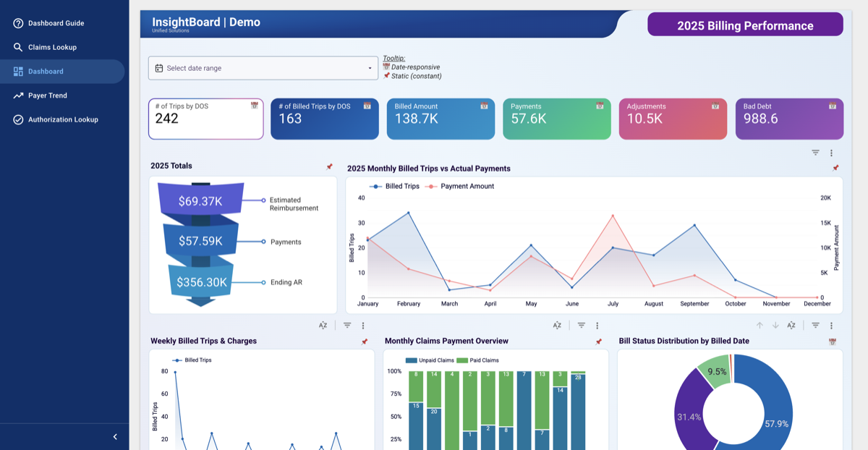
Task: Click pin icon next to 2025 Totals
Action: point(329,166)
